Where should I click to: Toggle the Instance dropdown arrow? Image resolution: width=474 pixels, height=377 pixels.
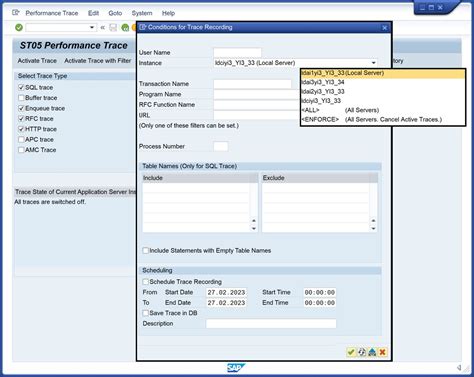point(373,63)
